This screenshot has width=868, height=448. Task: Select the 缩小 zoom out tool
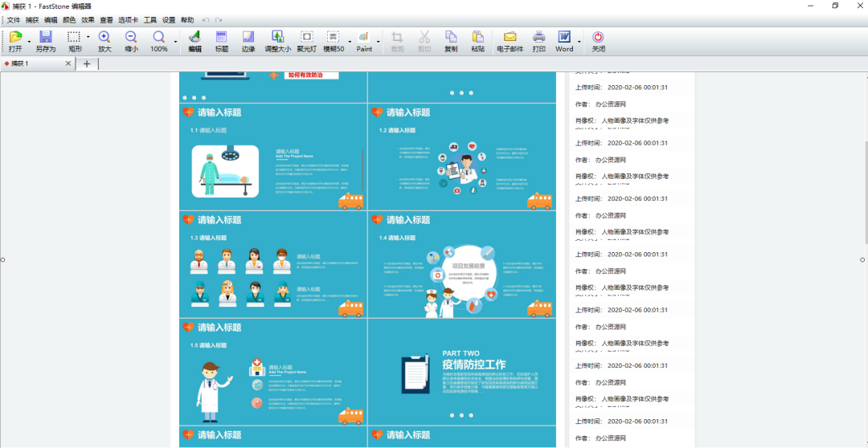[x=131, y=42]
